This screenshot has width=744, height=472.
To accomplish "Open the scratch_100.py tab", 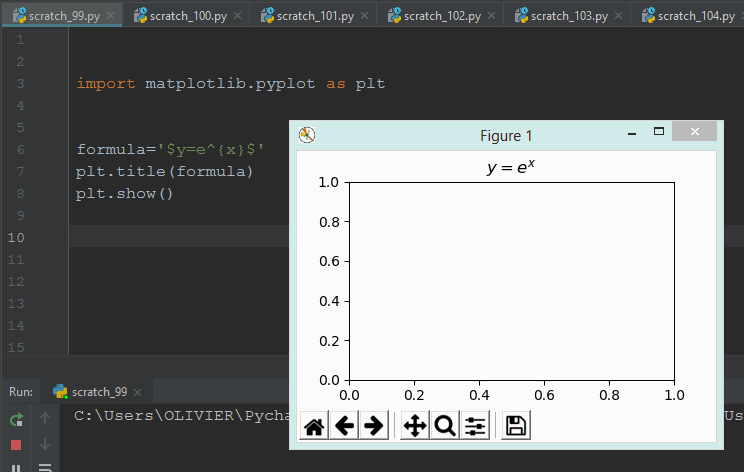I will 188,16.
